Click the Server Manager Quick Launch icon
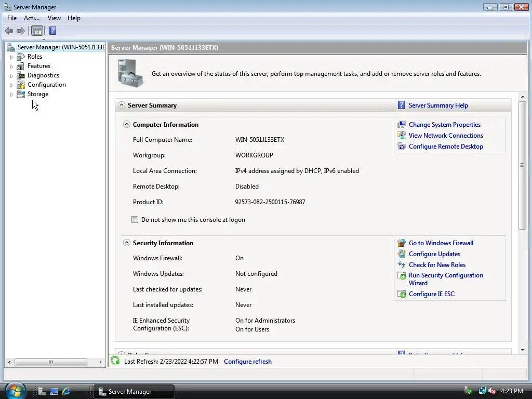 42,391
